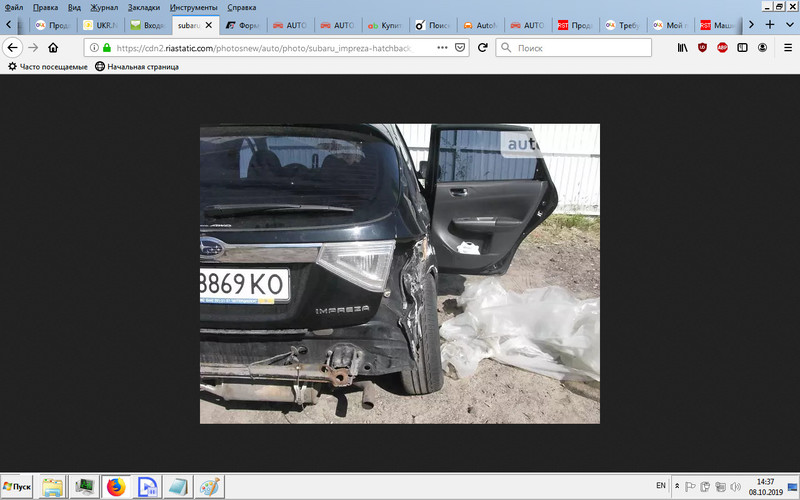Click the Пуск start button
Image resolution: width=800 pixels, height=500 pixels.
(x=17, y=486)
